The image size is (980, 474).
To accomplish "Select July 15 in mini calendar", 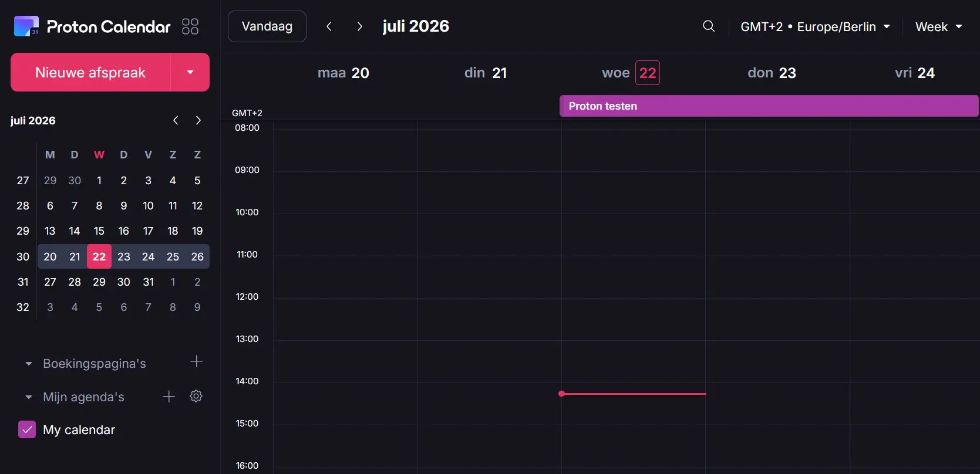I will [99, 231].
